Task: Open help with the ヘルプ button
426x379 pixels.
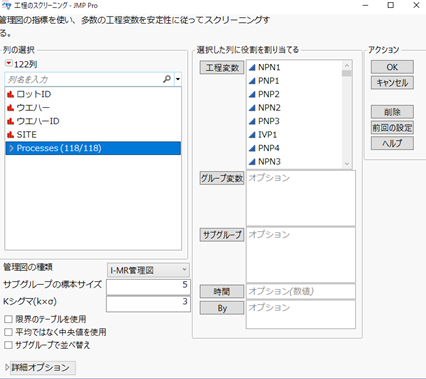Action: (x=392, y=143)
